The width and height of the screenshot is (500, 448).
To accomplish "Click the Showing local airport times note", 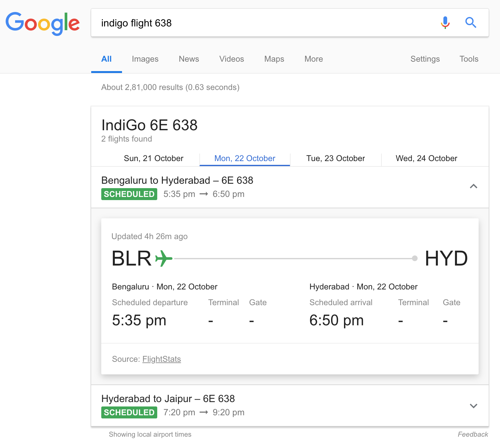I will (150, 434).
